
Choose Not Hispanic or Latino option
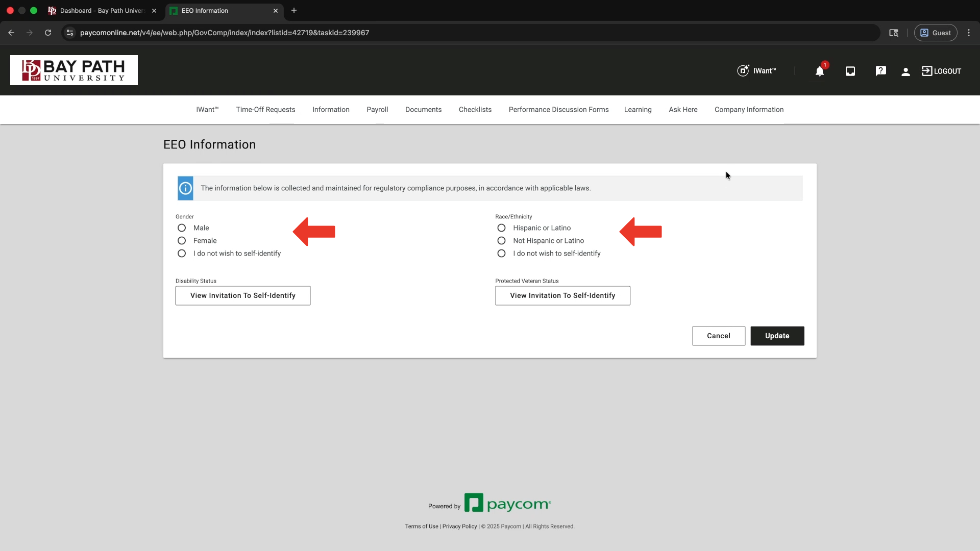point(501,241)
